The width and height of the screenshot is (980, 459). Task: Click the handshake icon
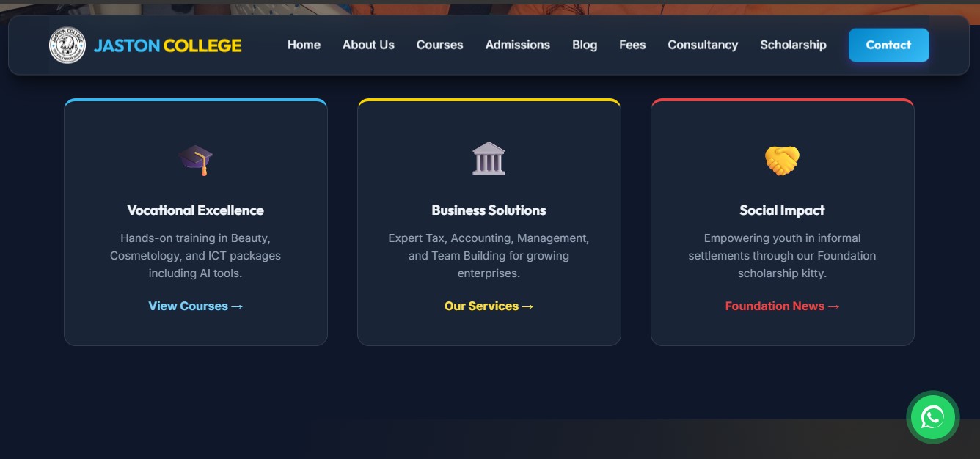point(782,160)
